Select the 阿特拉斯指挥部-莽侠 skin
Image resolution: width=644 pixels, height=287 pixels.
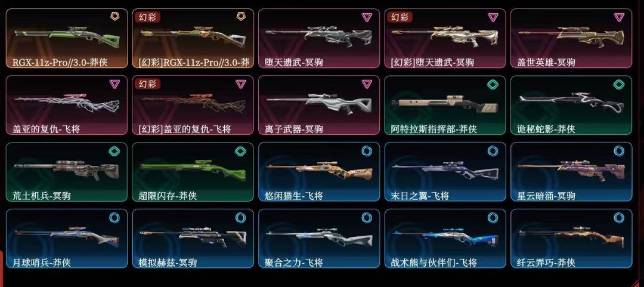click(445, 105)
